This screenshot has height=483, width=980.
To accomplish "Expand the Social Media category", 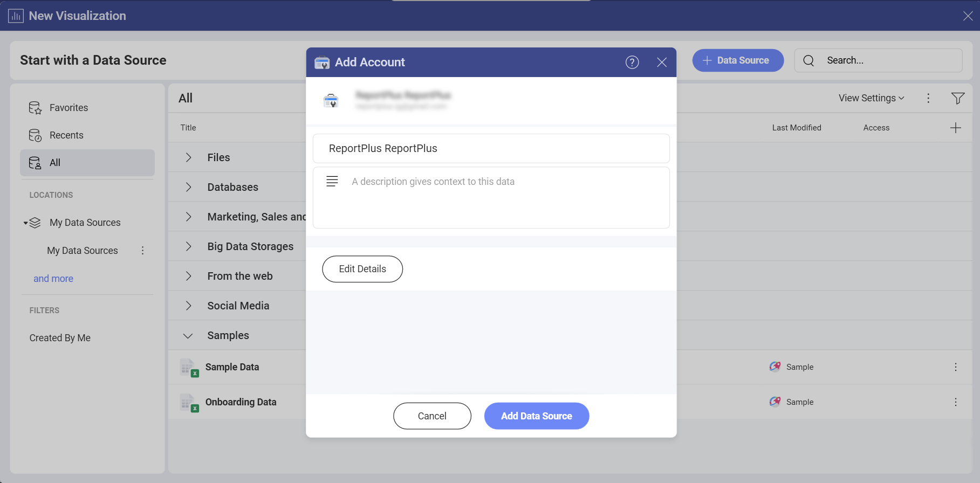I will (x=188, y=306).
